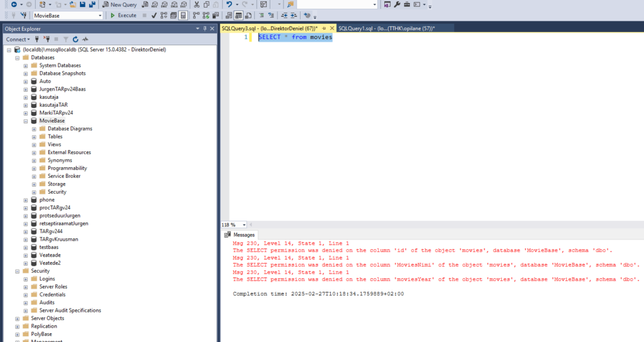The width and height of the screenshot is (644, 342).
Task: Pin the Object Explorer panel
Action: click(205, 28)
